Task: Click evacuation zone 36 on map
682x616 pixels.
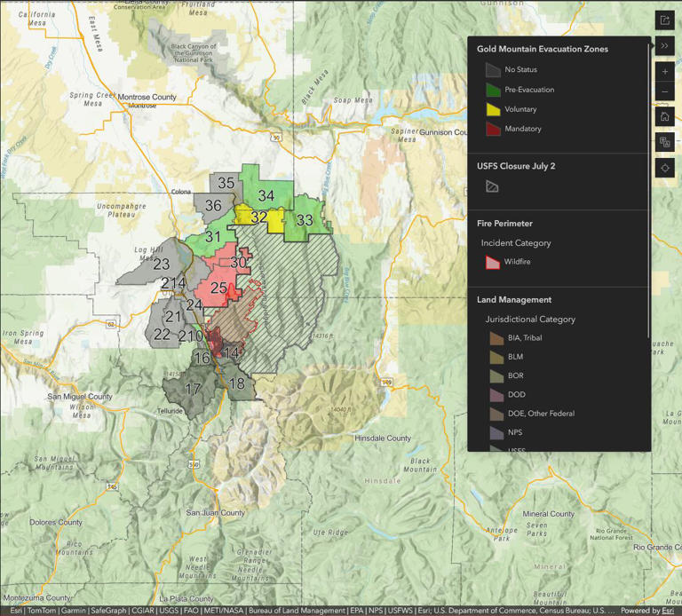Action: coord(213,205)
